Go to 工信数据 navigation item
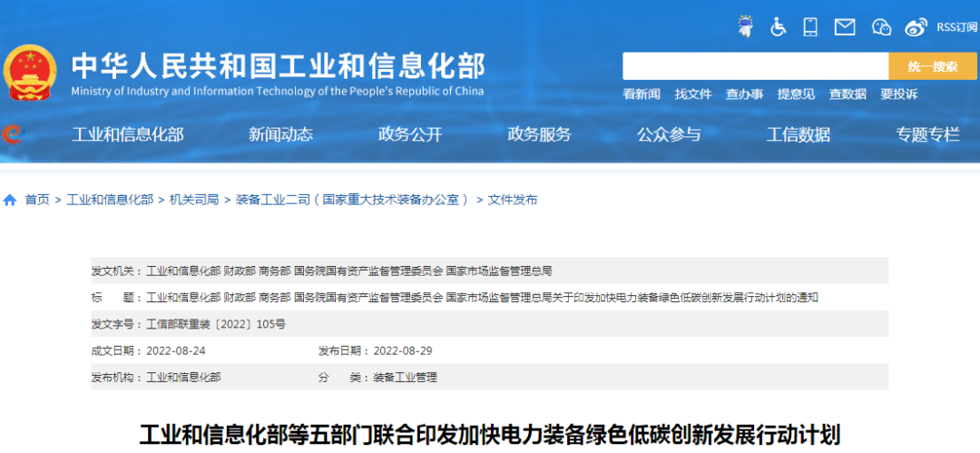 [798, 134]
